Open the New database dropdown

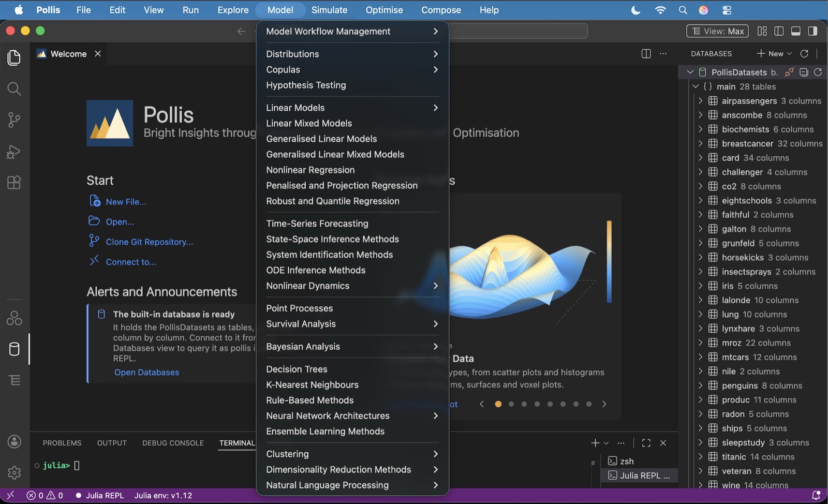click(775, 53)
